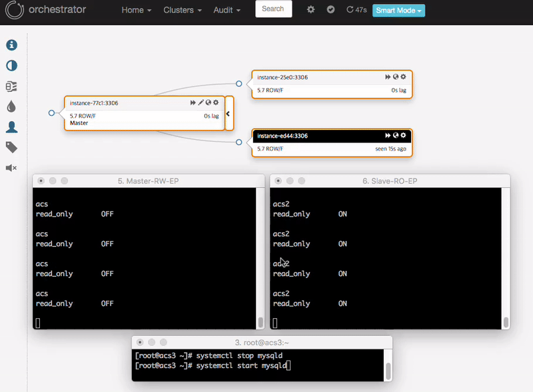533x392 pixels.
Task: Click scrollbar thumb in Slave-RO-EP terminal
Action: [x=506, y=322]
